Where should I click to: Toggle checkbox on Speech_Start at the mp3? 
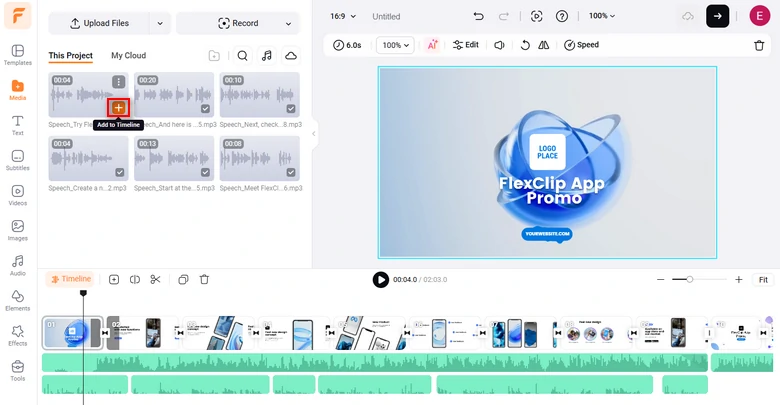[205, 172]
